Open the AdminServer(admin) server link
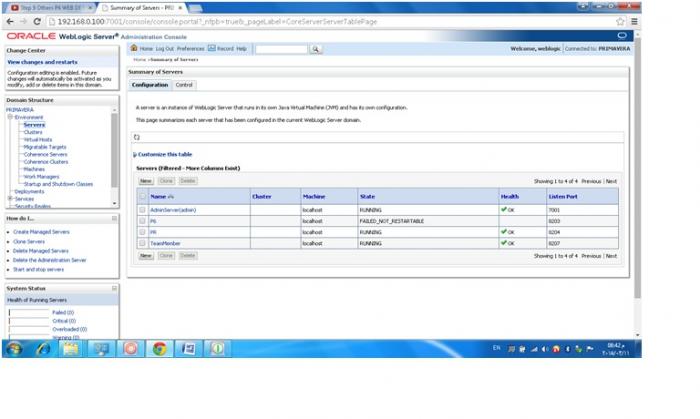The height and width of the screenshot is (419, 700). coord(173,210)
